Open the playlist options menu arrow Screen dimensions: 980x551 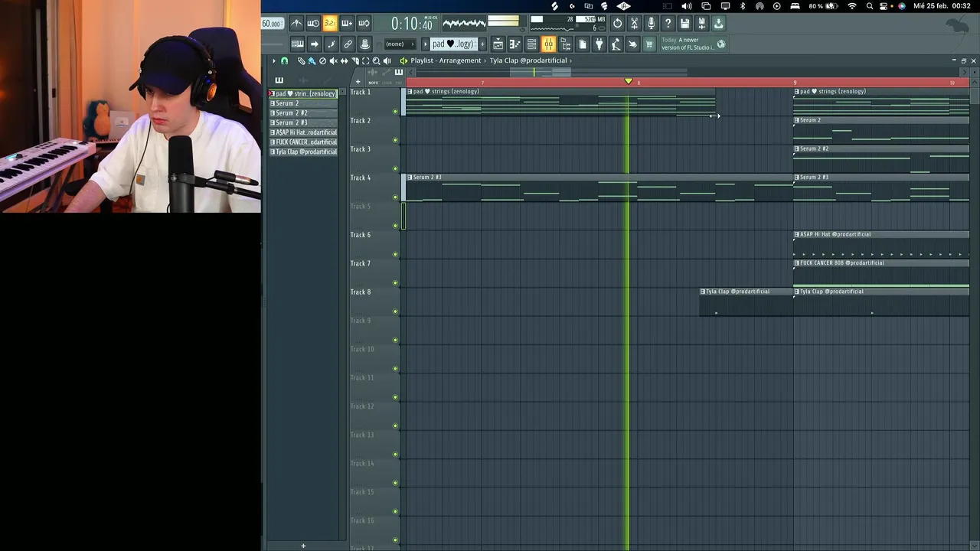274,60
